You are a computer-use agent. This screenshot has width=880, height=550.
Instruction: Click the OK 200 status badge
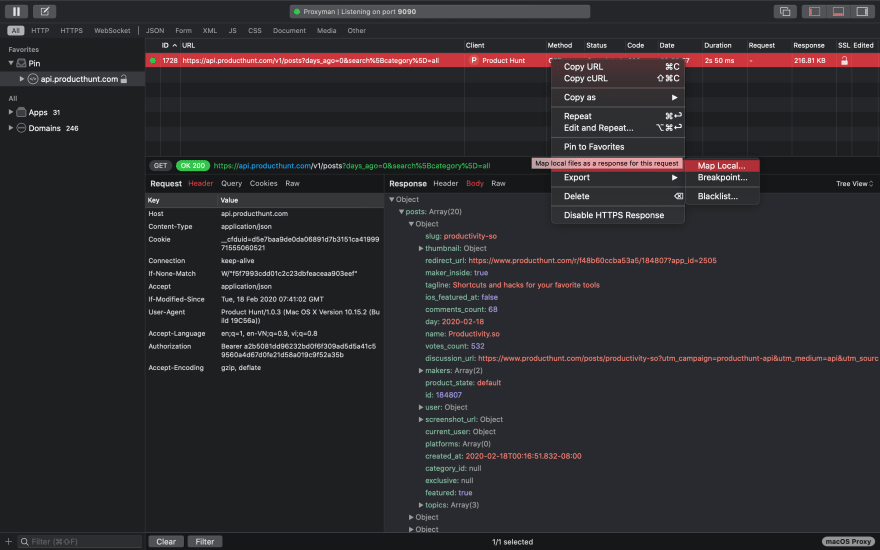coord(192,166)
